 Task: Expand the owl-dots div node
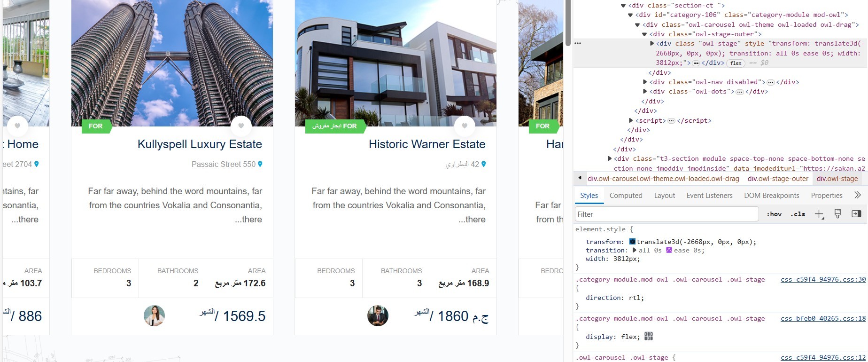(x=645, y=92)
